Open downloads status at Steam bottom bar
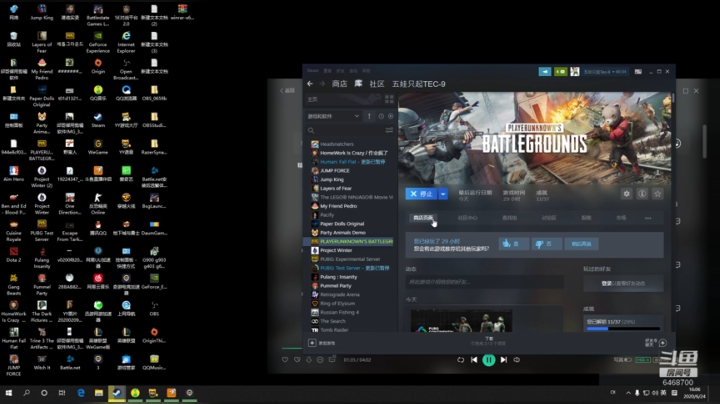Screen dimensions: 720x404 (x=489, y=341)
